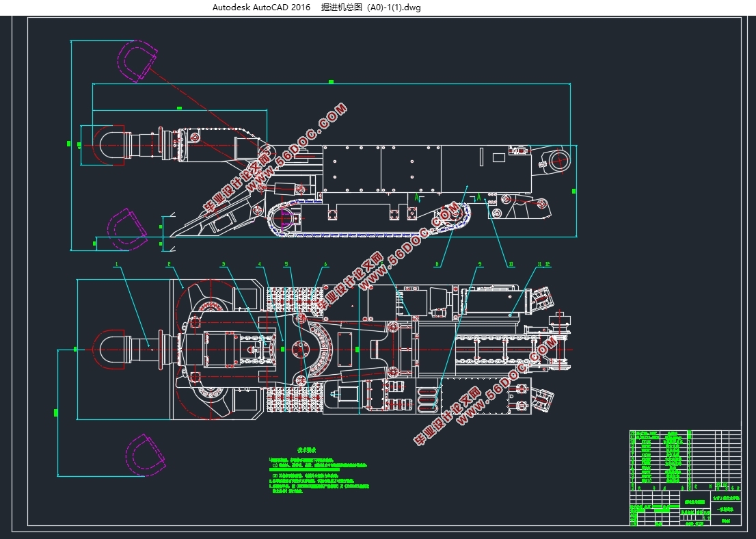Select part balloon number 8
This screenshot has height=539, width=756.
pos(437,264)
